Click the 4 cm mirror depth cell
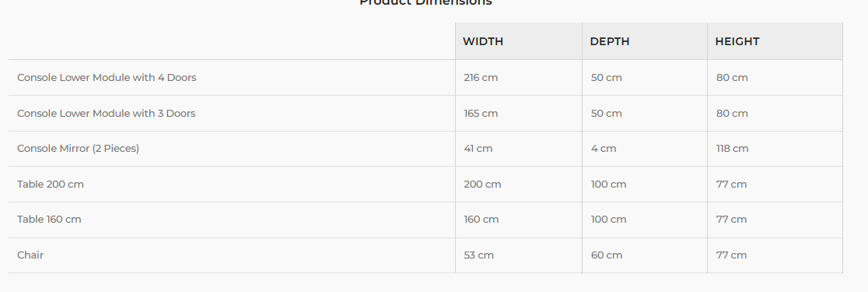Viewport: 868px width, 292px height. (645, 149)
